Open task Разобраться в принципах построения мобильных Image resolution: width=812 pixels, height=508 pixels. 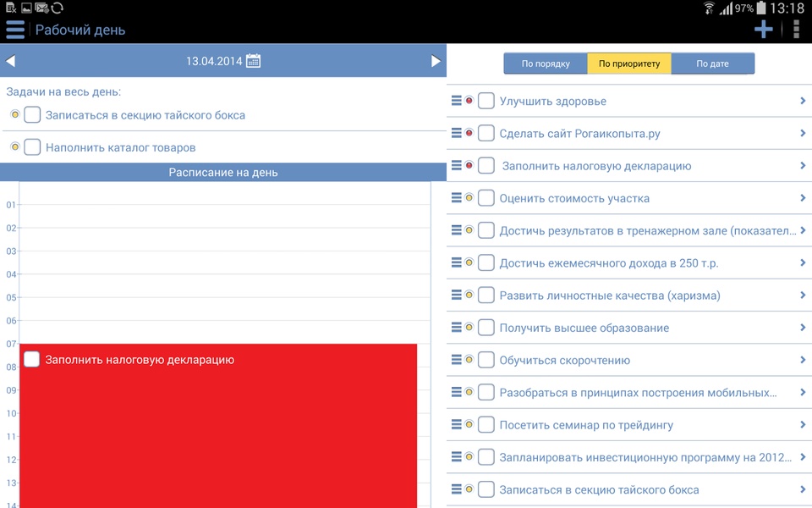pyautogui.click(x=638, y=392)
